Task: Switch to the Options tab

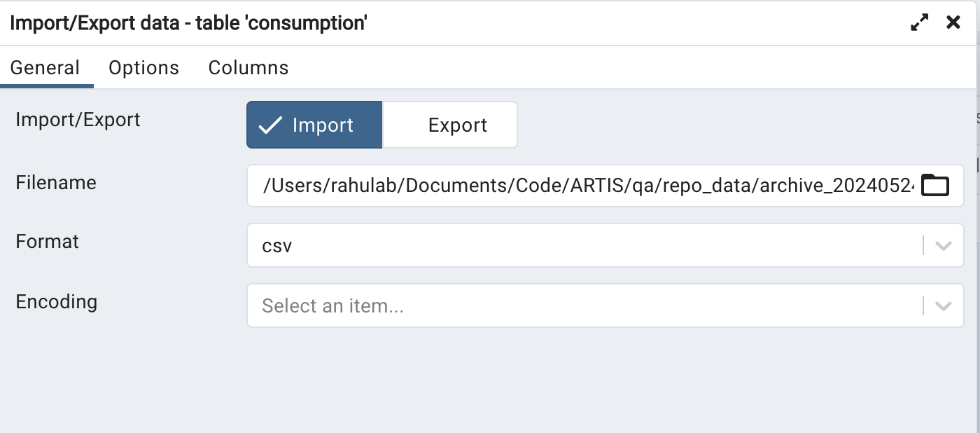Action: point(143,68)
